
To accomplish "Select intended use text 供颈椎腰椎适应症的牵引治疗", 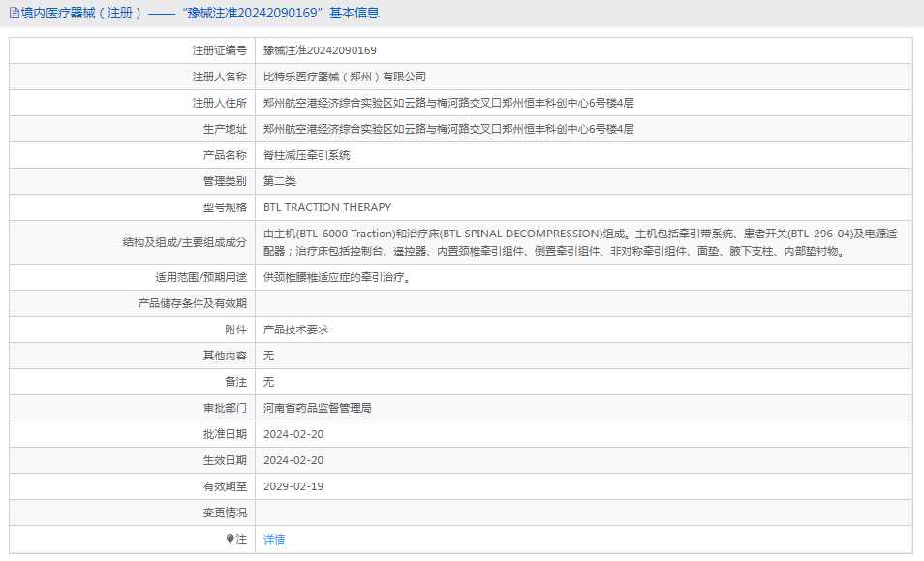I will [337, 277].
